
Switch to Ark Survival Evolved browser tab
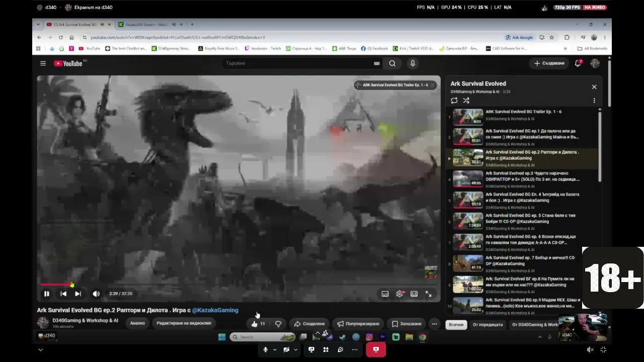[x=74, y=24]
